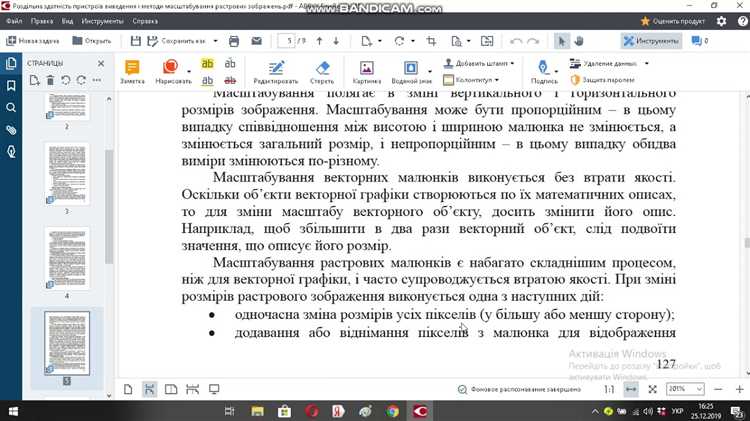This screenshot has height=421, width=750.
Task: Open the Digital Signatures pane icon
Action: point(11,152)
